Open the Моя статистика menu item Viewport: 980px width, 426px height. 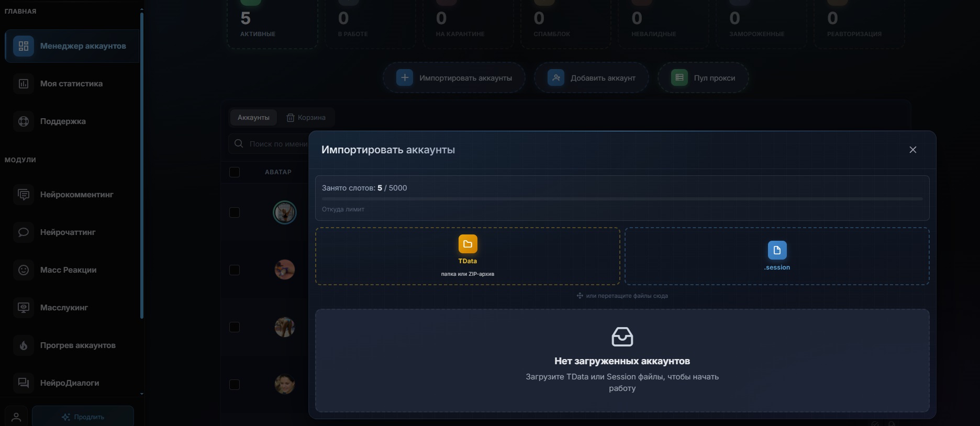tap(72, 84)
